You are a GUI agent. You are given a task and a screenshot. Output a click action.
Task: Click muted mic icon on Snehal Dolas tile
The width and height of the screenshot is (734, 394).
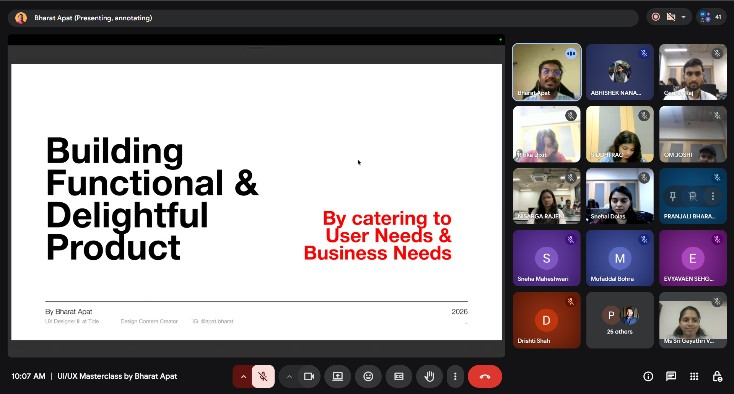pos(644,178)
